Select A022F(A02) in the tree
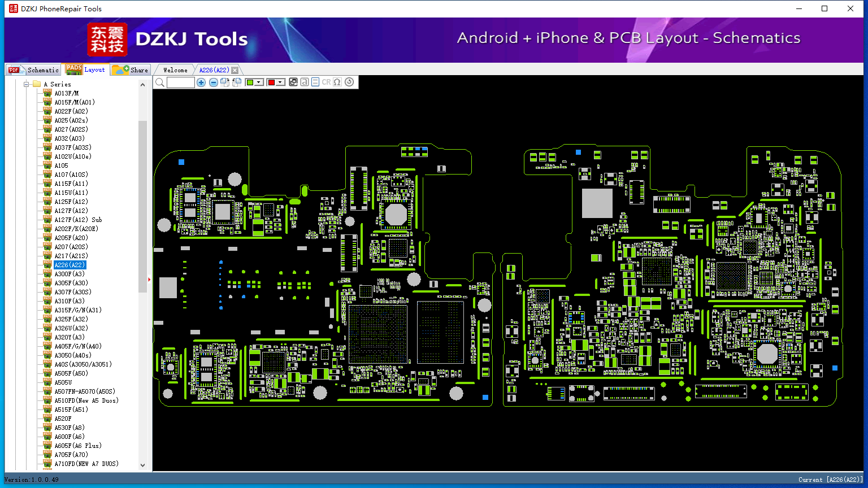This screenshot has width=868, height=488. point(71,111)
